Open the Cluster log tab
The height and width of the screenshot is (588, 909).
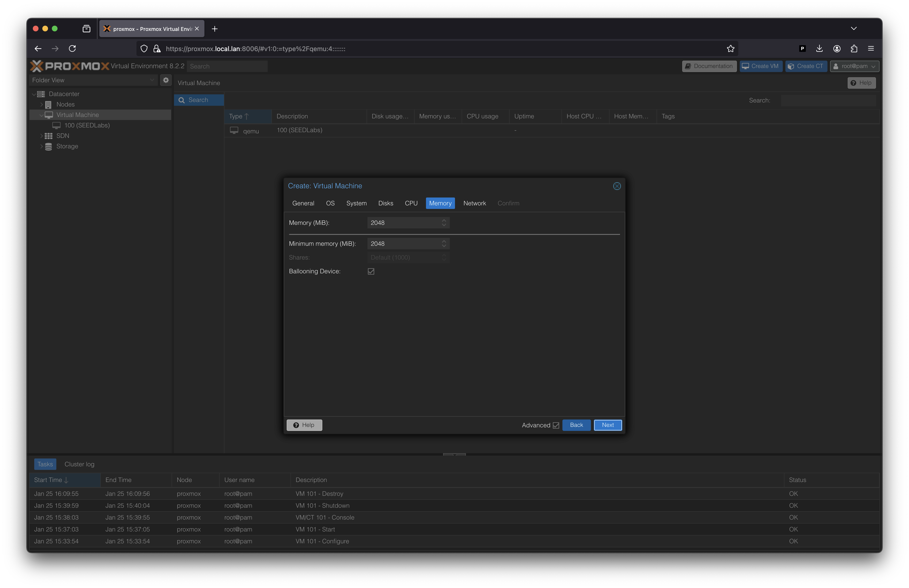pyautogui.click(x=79, y=464)
